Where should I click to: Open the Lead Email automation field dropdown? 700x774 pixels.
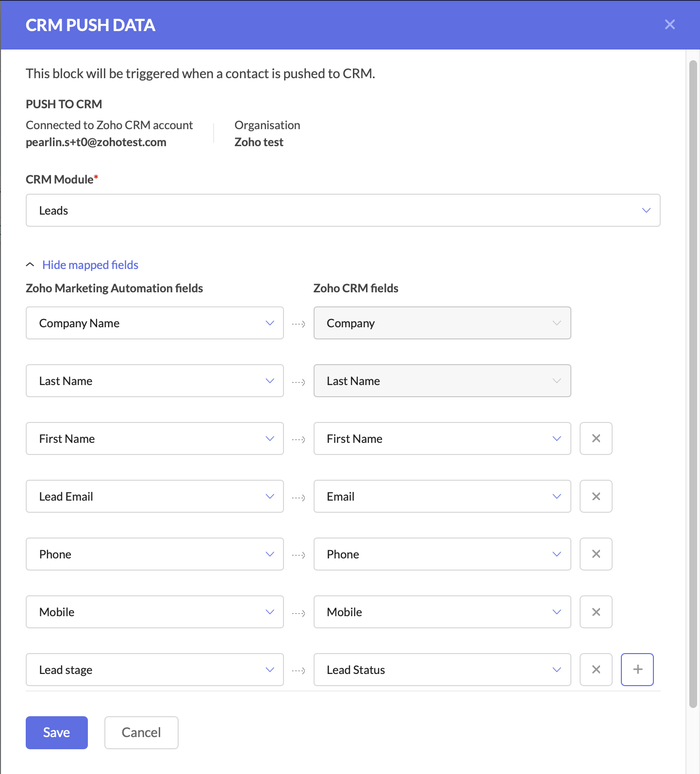[x=155, y=496]
